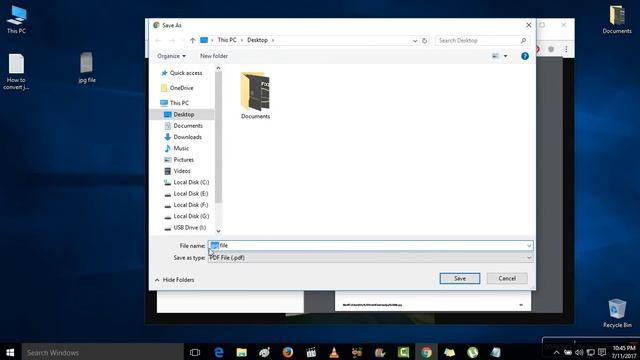
Task: Click the Hide Folders toggle
Action: (175, 280)
